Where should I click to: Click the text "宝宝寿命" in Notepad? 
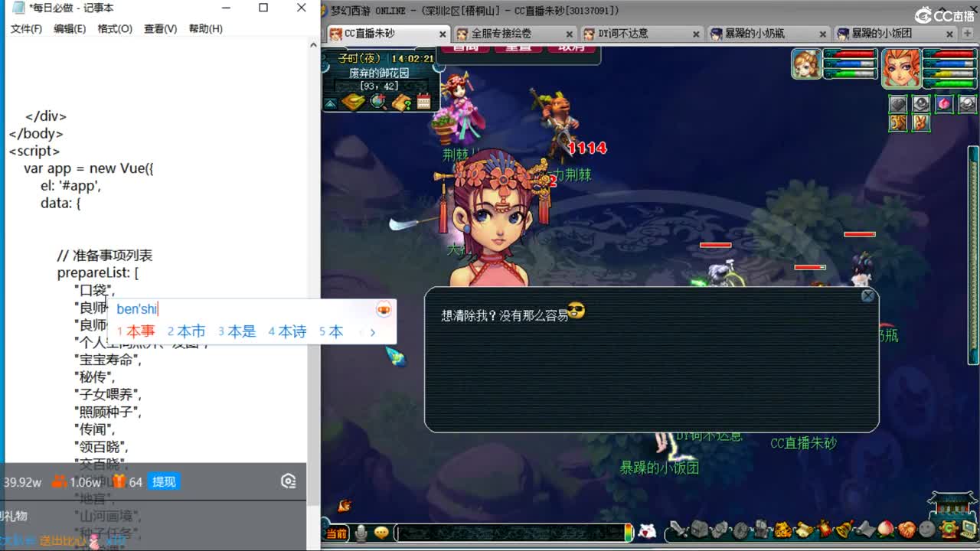tap(106, 360)
